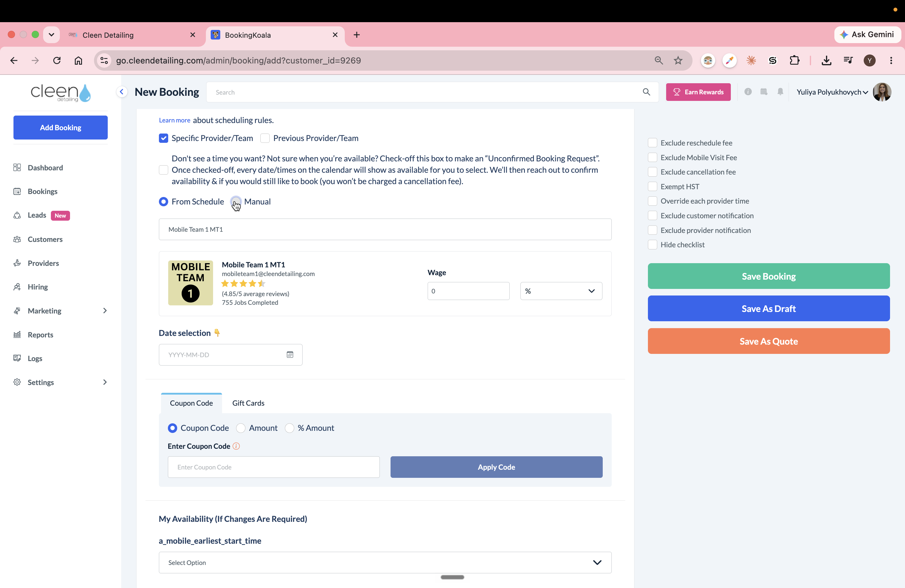Screen dimensions: 905x588
Task: Open the calendar grid icon in header
Action: [763, 92]
